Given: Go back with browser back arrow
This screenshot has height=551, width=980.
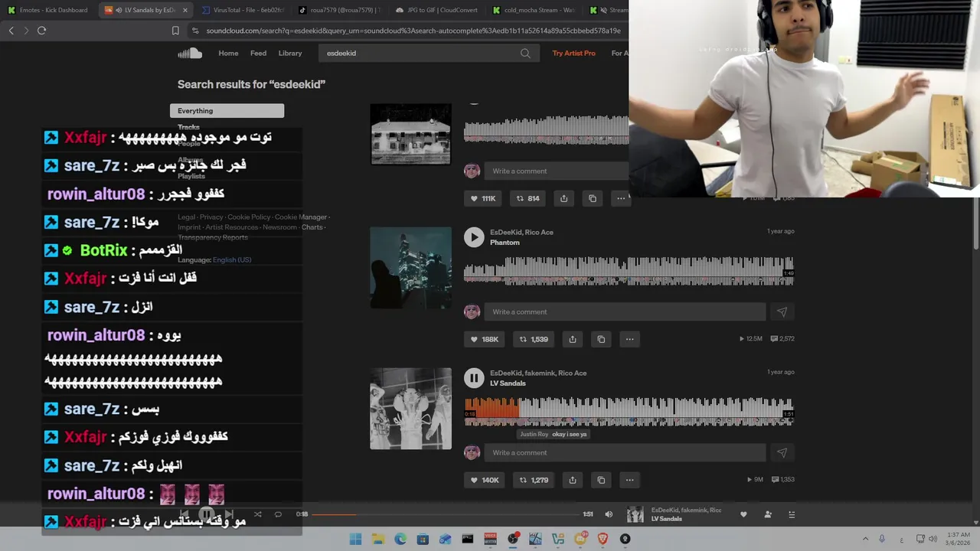Looking at the screenshot, I should point(11,31).
